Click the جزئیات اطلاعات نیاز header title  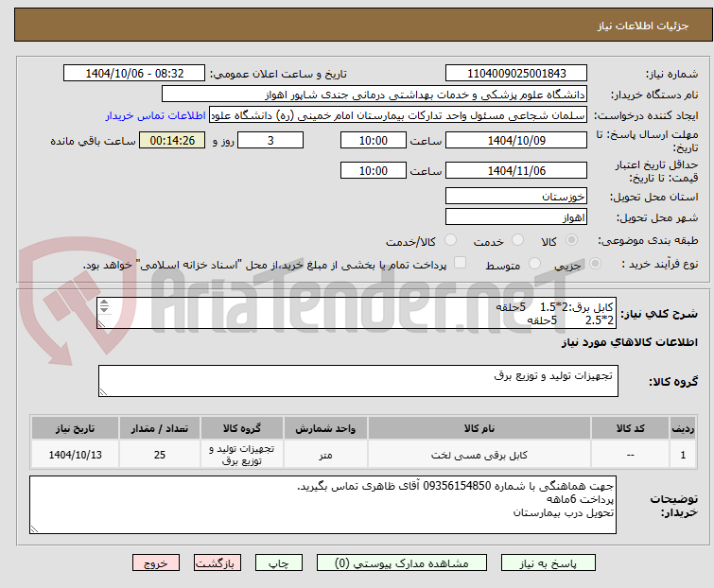pos(642,26)
